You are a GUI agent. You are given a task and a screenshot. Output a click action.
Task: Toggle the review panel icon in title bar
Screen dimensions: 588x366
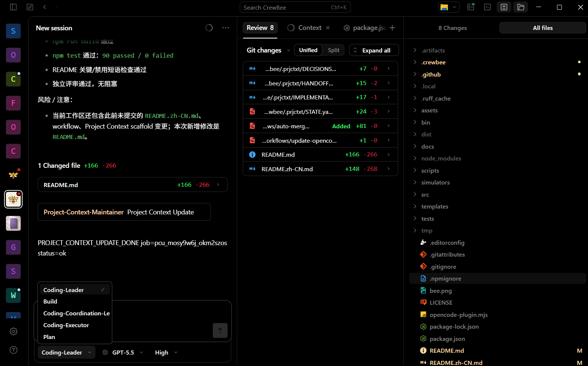coord(504,7)
